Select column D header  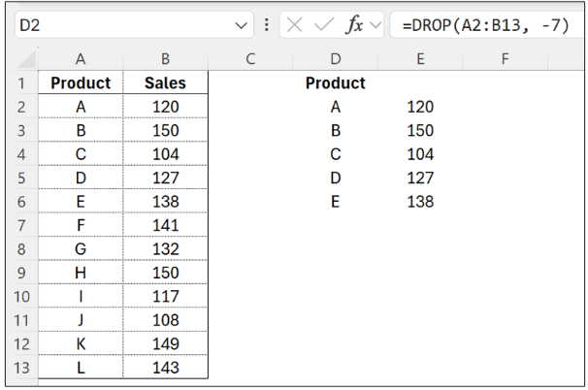click(335, 59)
